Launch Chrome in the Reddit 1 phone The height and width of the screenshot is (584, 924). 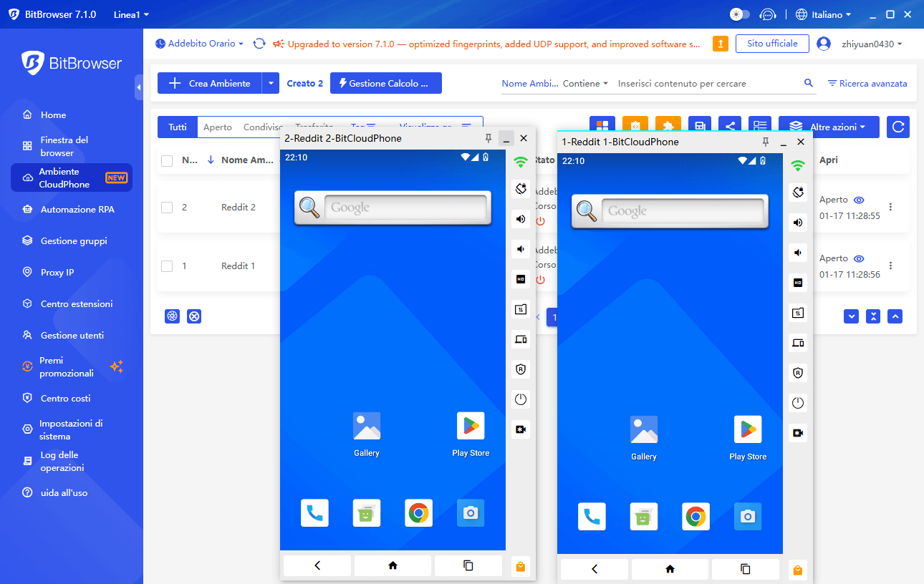click(x=696, y=516)
